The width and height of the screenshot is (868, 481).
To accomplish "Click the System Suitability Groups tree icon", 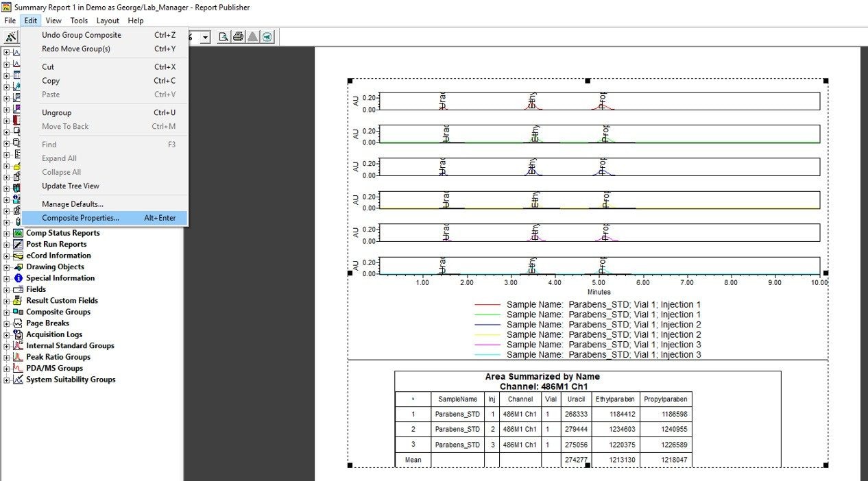I will (x=17, y=380).
